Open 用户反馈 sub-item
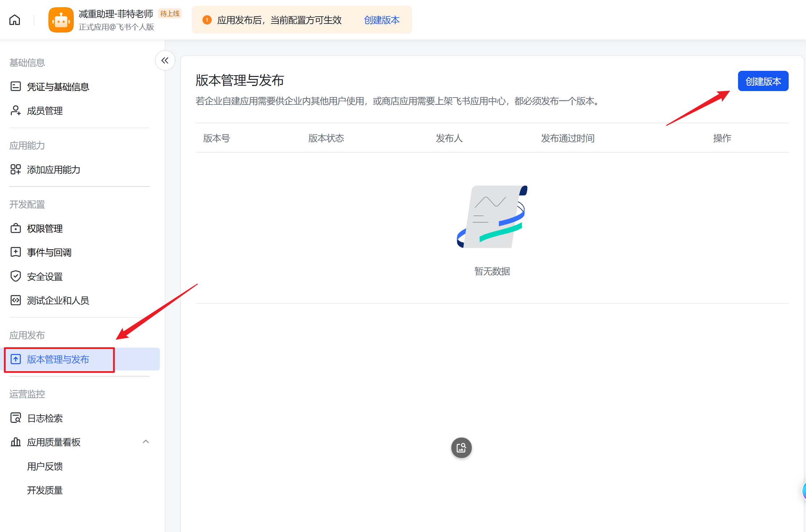This screenshot has width=806, height=532. (x=45, y=466)
